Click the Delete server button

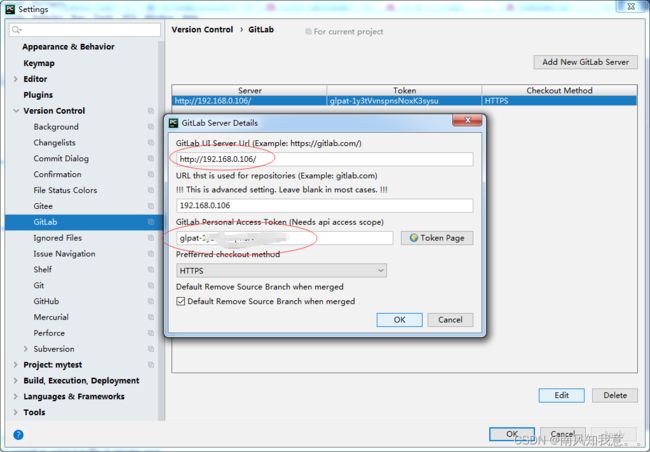[615, 395]
